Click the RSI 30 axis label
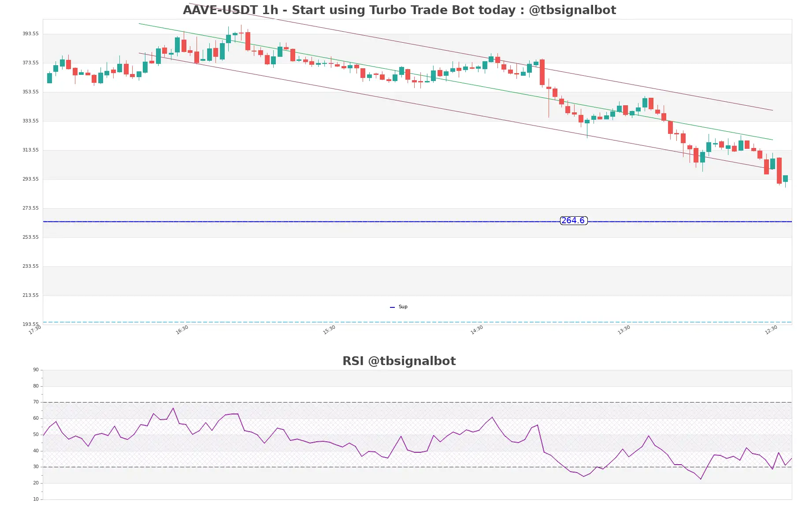Screen dimensions: 798x532 36,467
